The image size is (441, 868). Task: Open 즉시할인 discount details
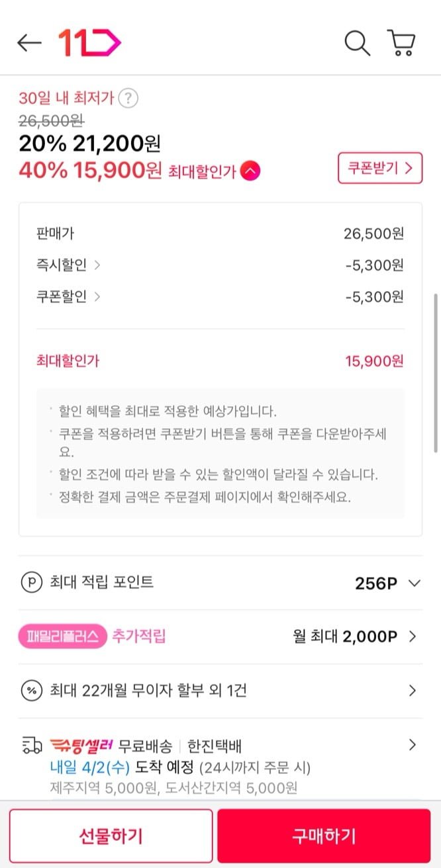click(97, 265)
